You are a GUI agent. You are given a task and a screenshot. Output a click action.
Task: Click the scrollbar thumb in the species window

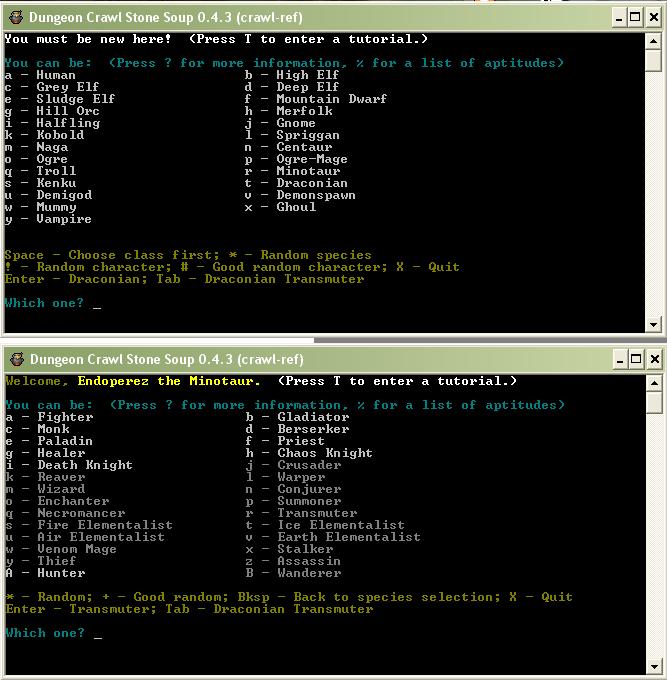pyautogui.click(x=654, y=61)
